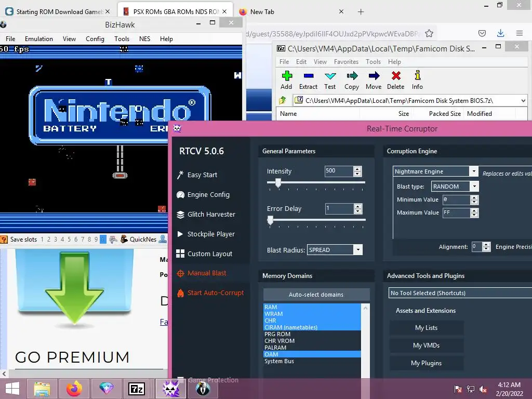Viewport: 532px width, 399px height.
Task: Click the Intensity slider thumb
Action: click(x=278, y=183)
